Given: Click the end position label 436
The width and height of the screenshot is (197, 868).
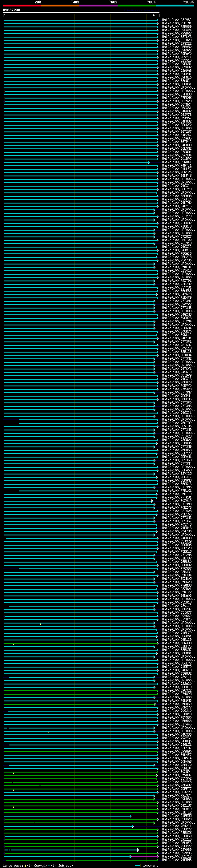Looking at the screenshot, I should 155,15.
